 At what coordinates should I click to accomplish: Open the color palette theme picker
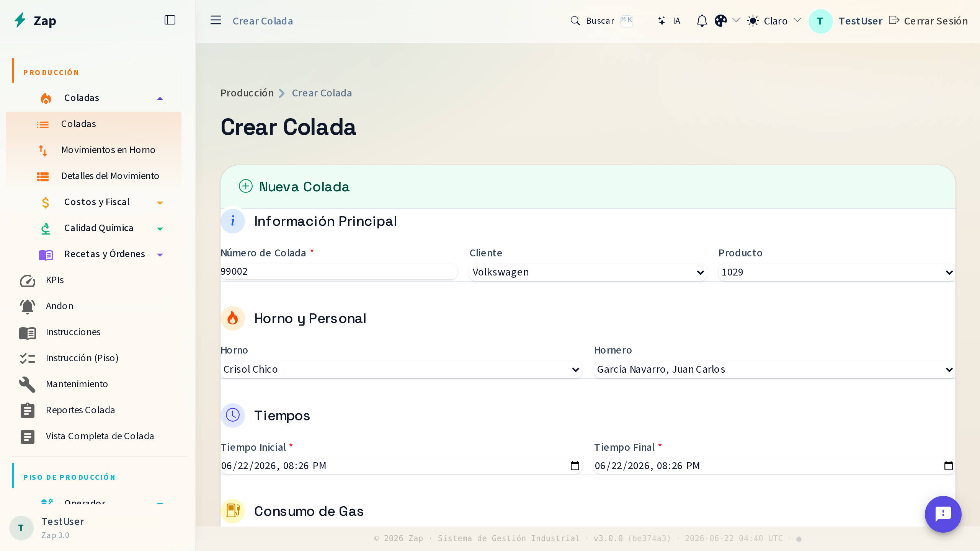click(721, 21)
